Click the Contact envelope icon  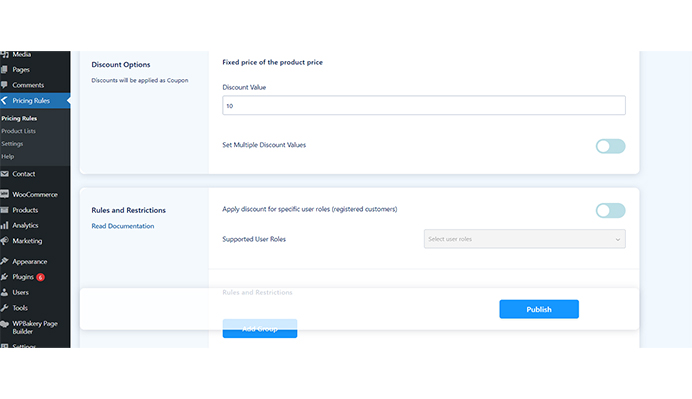(x=4, y=174)
